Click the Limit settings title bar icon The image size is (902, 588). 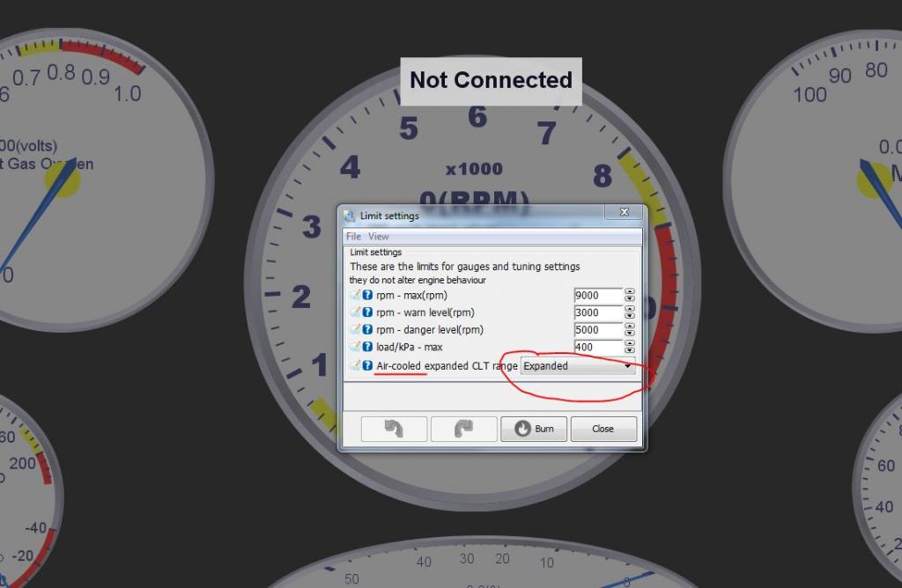pos(349,216)
